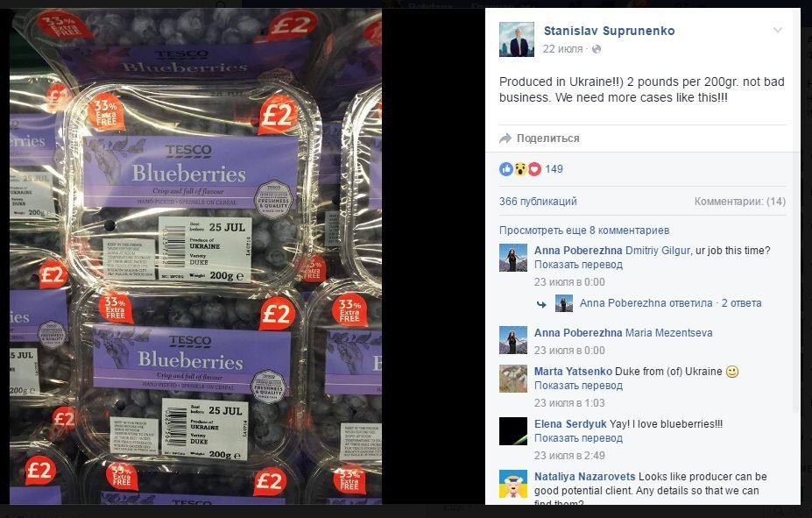Image resolution: width=812 pixels, height=518 pixels.
Task: Open the post options chevron dropdown
Action: point(777,31)
